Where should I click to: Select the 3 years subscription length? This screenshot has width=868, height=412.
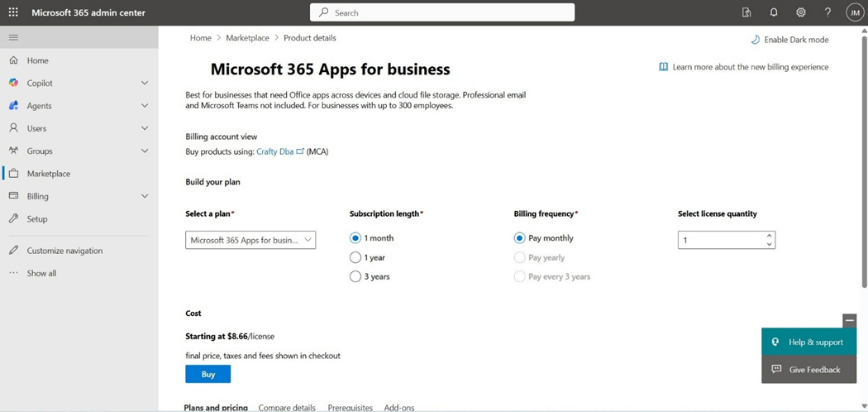[x=355, y=276]
